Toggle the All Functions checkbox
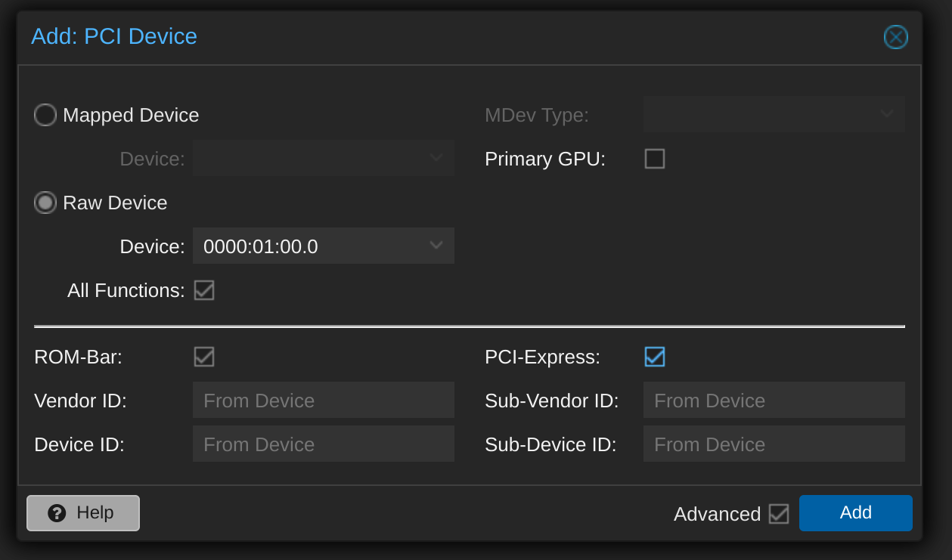 pos(204,290)
